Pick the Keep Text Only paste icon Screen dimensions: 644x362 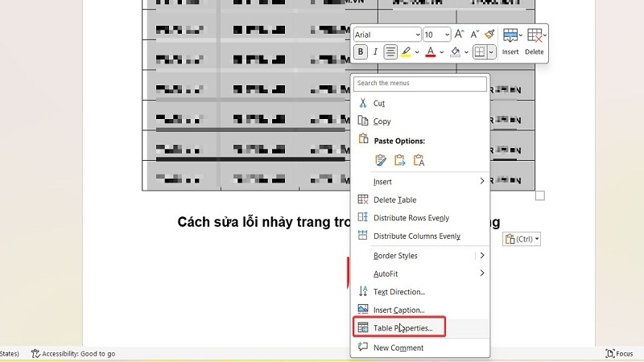click(419, 160)
